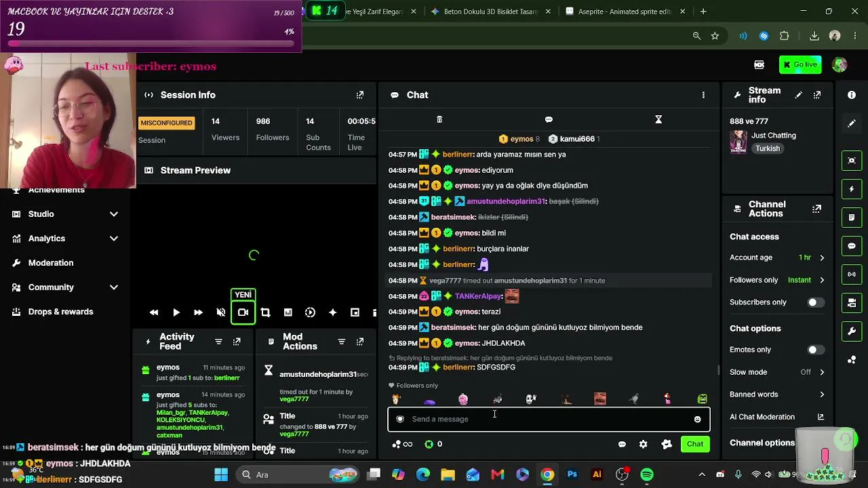Click the pencil icon in right sidebar

pos(852,124)
